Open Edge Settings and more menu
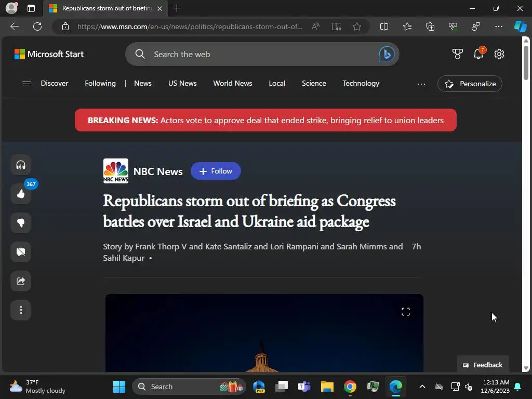Screen dimensions: 532x399 pos(499,26)
